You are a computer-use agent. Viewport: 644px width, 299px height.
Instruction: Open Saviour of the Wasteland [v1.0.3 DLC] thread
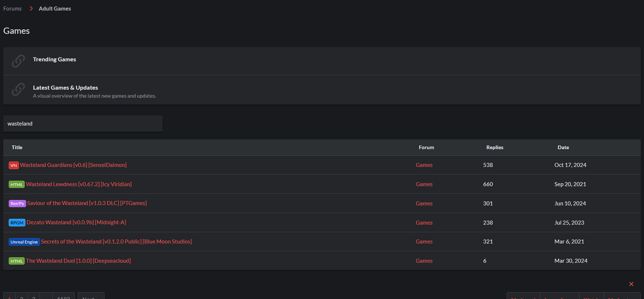coord(87,203)
